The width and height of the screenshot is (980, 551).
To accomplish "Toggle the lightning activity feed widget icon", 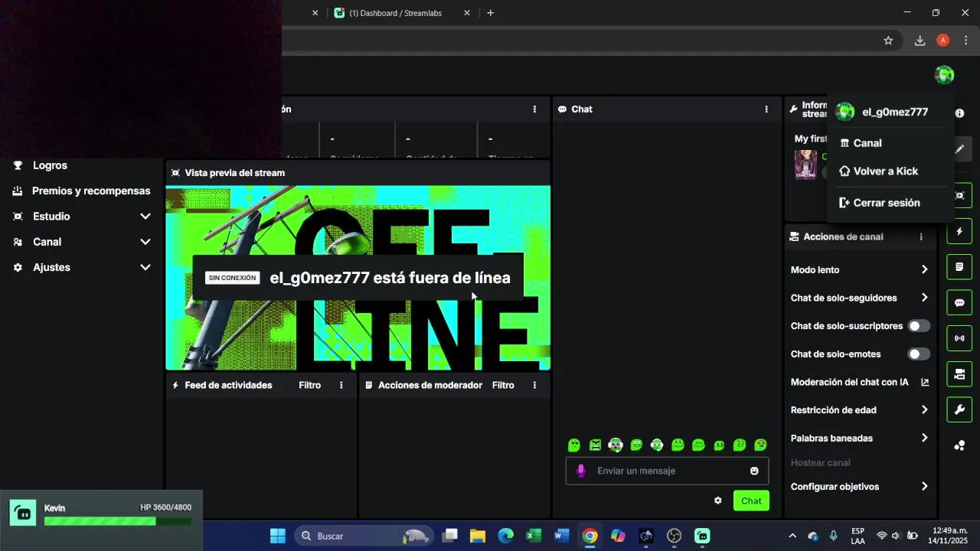I will coord(959,232).
